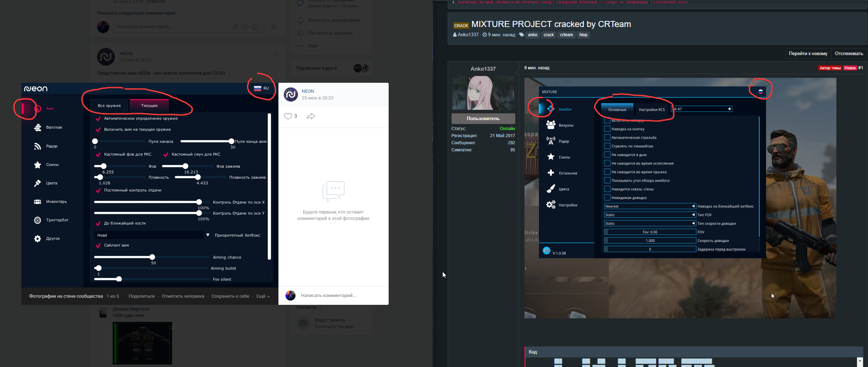
Task: Open the Настройки gears icon in MIXTURE
Action: [551, 205]
